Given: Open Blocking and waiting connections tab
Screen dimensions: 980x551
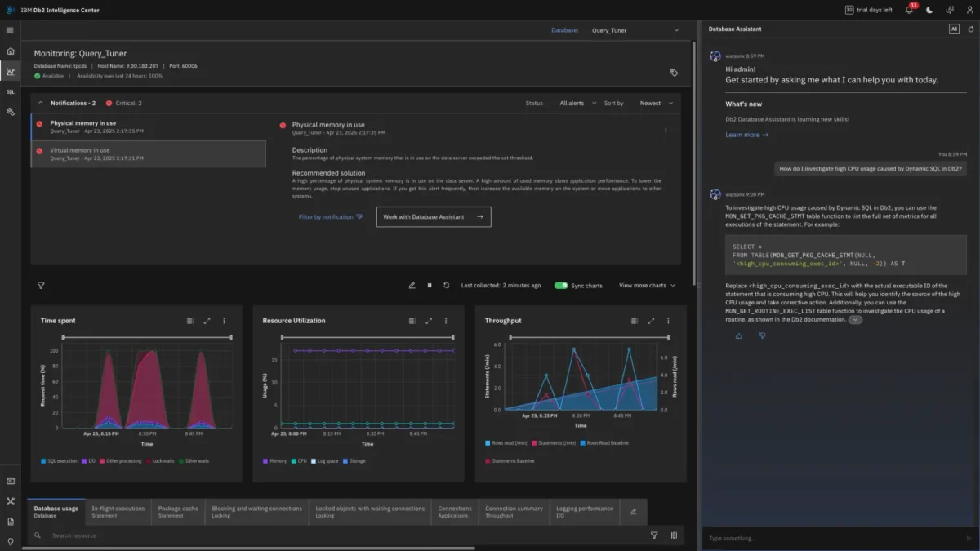Looking at the screenshot, I should click(x=257, y=512).
